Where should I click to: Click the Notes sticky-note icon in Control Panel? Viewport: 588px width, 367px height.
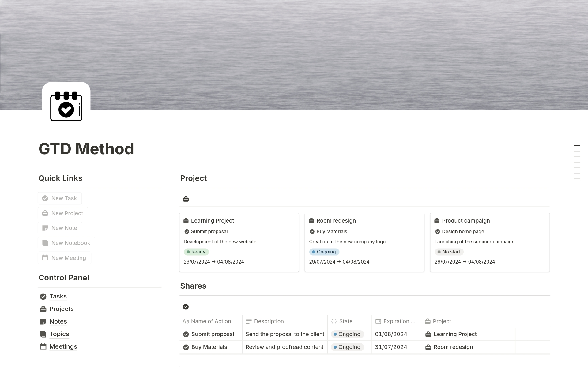(43, 322)
